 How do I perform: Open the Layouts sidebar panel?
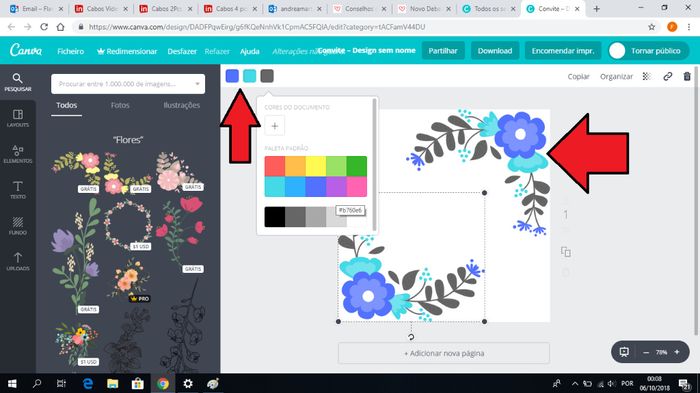pyautogui.click(x=17, y=118)
